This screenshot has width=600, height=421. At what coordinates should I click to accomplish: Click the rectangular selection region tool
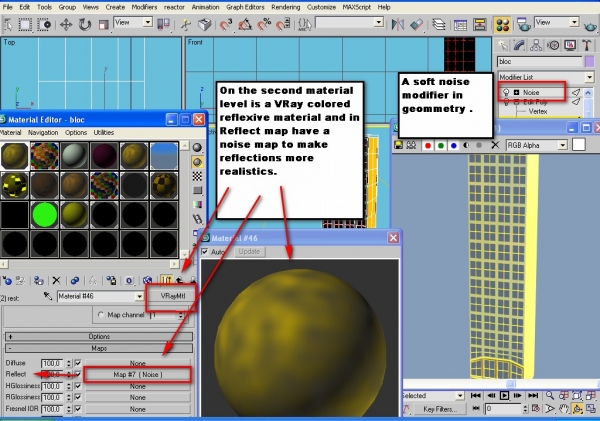click(25, 25)
